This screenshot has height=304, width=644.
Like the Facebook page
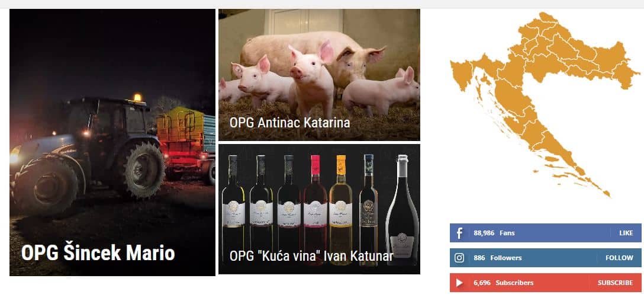(626, 233)
